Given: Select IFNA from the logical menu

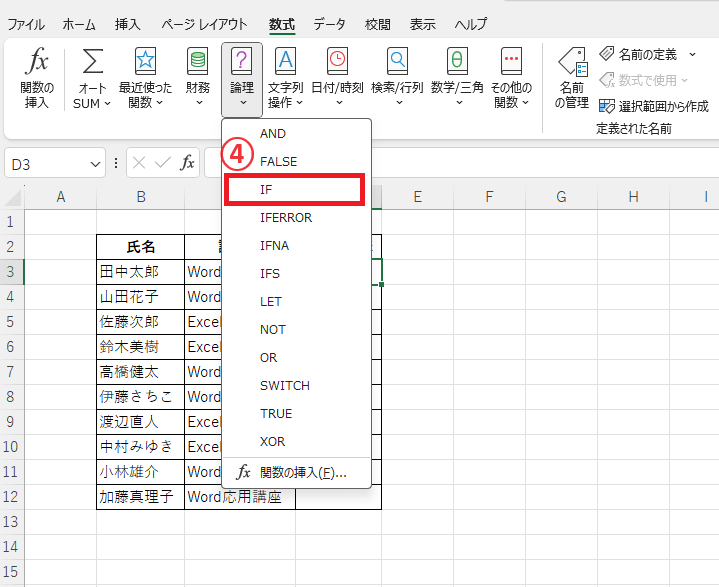Looking at the screenshot, I should click(x=296, y=245).
